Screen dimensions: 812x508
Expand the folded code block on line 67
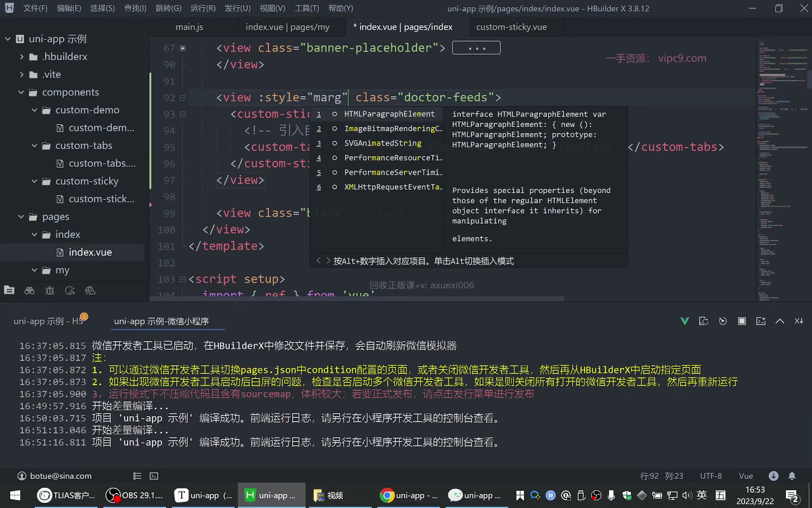[183, 48]
